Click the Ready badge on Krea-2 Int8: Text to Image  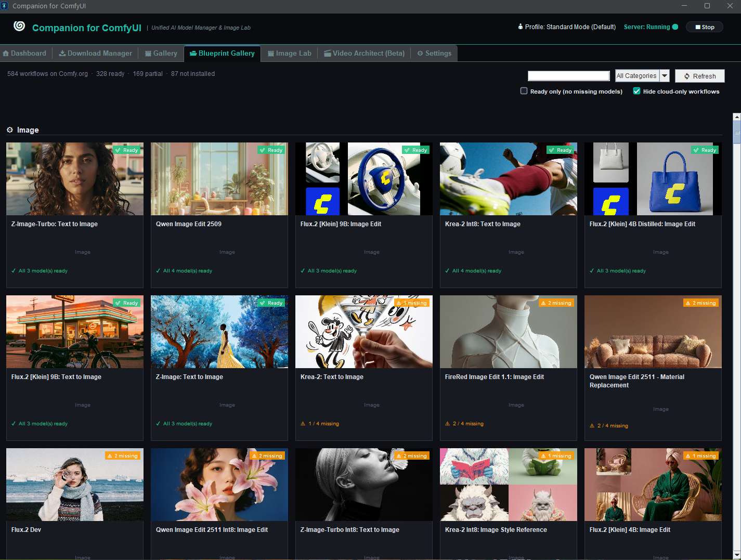[x=560, y=150]
